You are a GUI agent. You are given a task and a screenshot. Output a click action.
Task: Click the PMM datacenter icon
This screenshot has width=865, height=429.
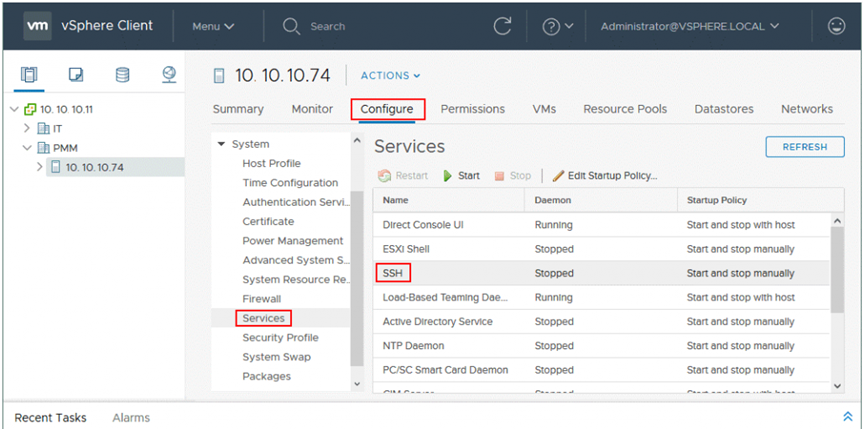click(x=42, y=148)
